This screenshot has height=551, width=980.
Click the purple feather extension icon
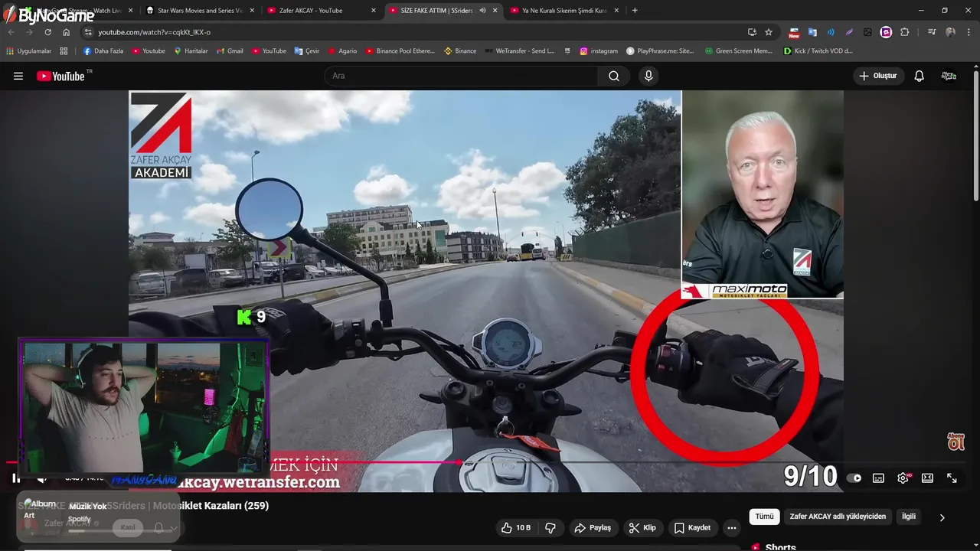click(x=849, y=32)
